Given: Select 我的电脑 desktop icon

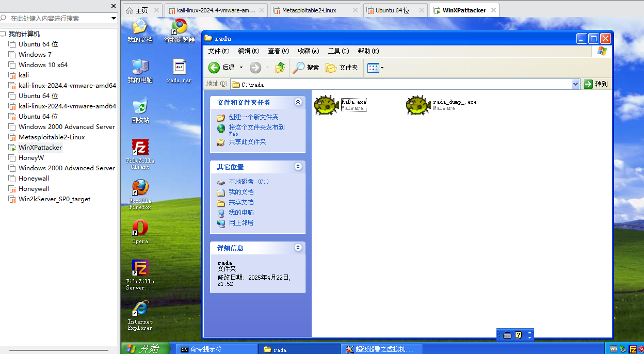Looking at the screenshot, I should (x=140, y=71).
